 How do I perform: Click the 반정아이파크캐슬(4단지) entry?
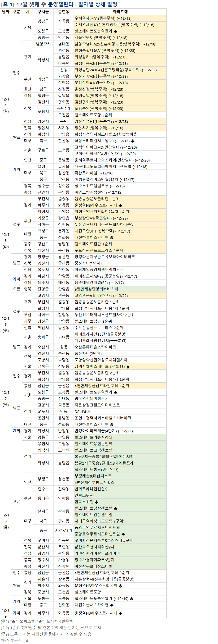(104, 431)
